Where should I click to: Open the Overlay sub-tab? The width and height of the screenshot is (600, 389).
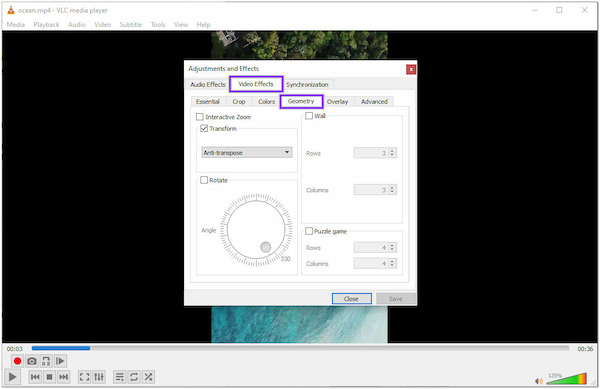pos(338,102)
